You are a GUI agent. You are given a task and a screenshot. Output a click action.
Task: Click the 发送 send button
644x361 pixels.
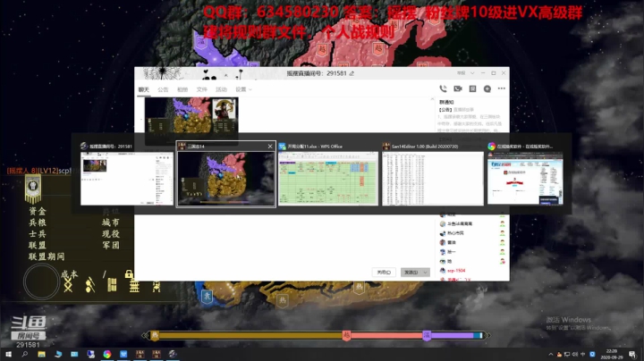point(411,273)
